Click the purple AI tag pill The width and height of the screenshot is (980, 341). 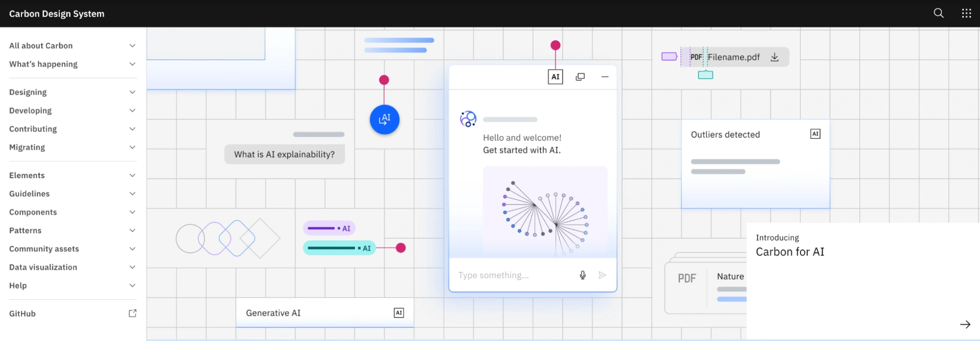(x=329, y=228)
